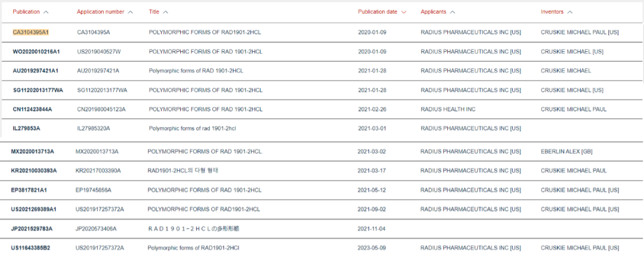Click applicant in MX2020013713A row
Viewport: 644px width, 257px height.
click(470, 151)
